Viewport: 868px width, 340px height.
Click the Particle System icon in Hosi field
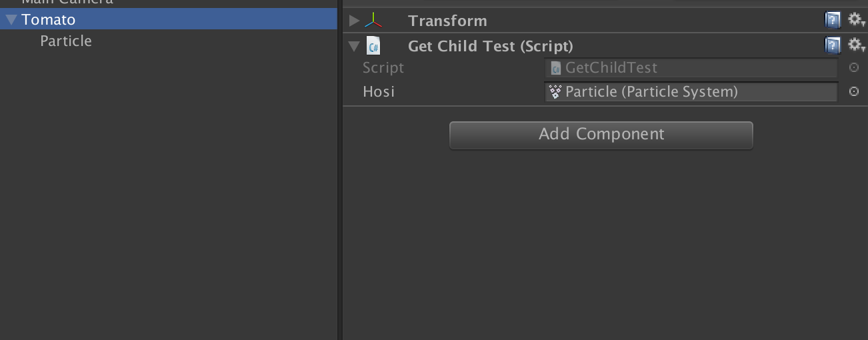point(555,92)
